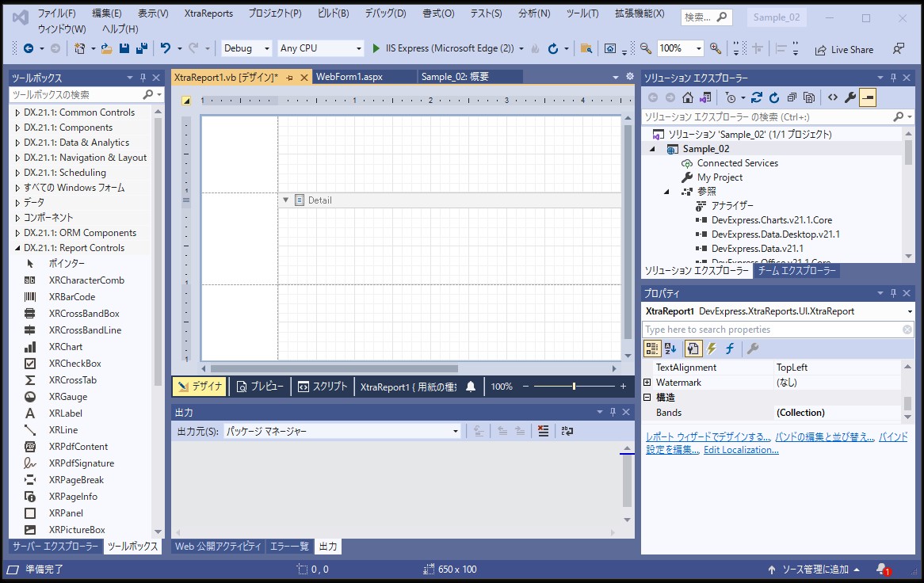
Task: Switch Properties to alphabetical sort
Action: coord(671,349)
